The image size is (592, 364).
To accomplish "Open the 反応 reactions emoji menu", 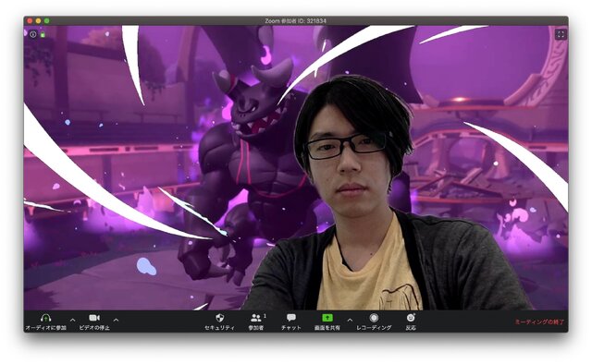I will [411, 318].
